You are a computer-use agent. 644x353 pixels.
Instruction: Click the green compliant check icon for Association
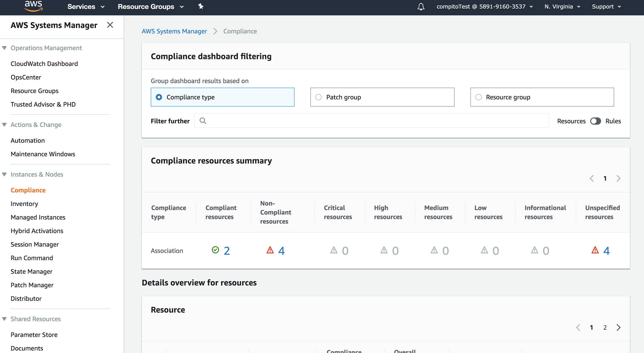point(216,250)
